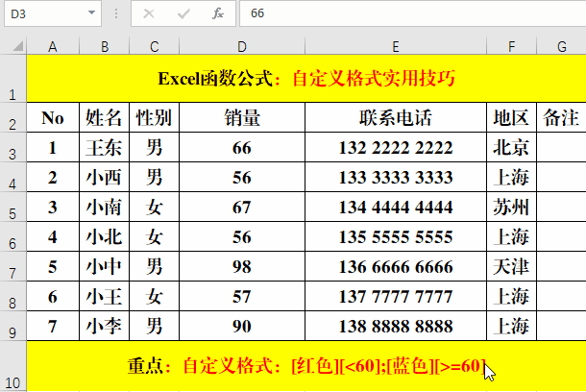This screenshot has height=392, width=586.
Task: Select phone cell '138 8888 8888'
Action: coord(396,326)
